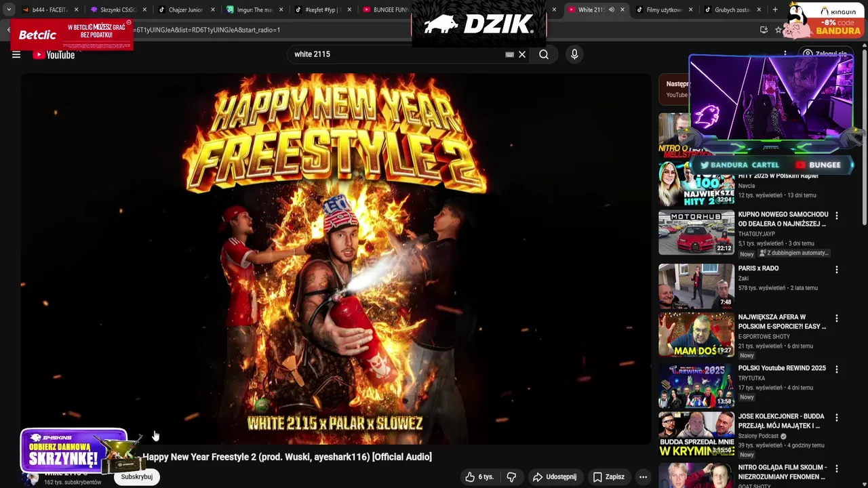Screen dimensions: 868x488
Task: Close the b444 - FACEIT tab
Action: click(76, 9)
